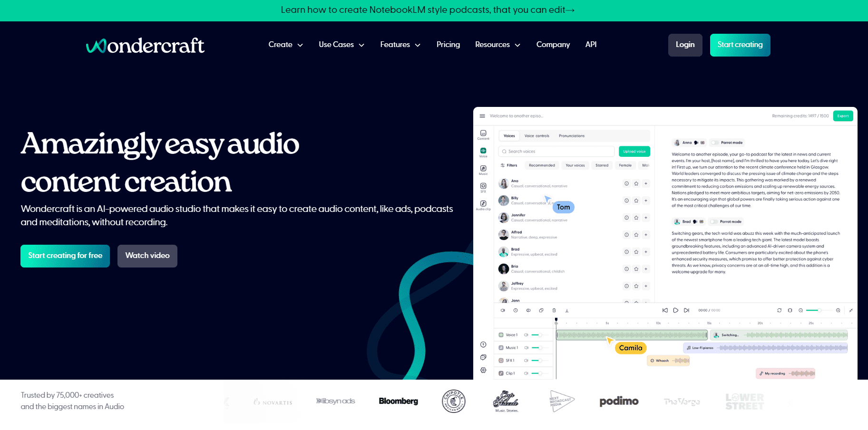The width and height of the screenshot is (868, 430).
Task: Zoom out the timeline with minus magnifier
Action: 801,310
